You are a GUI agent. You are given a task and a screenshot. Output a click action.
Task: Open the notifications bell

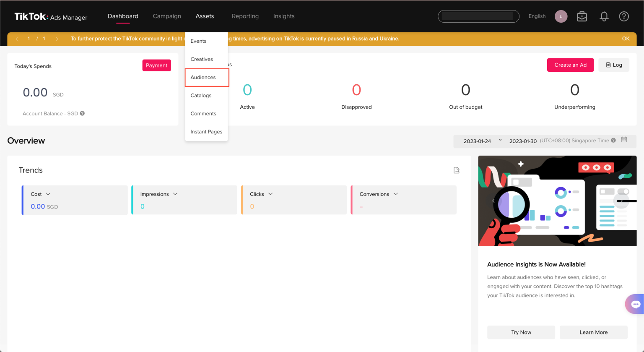click(604, 16)
